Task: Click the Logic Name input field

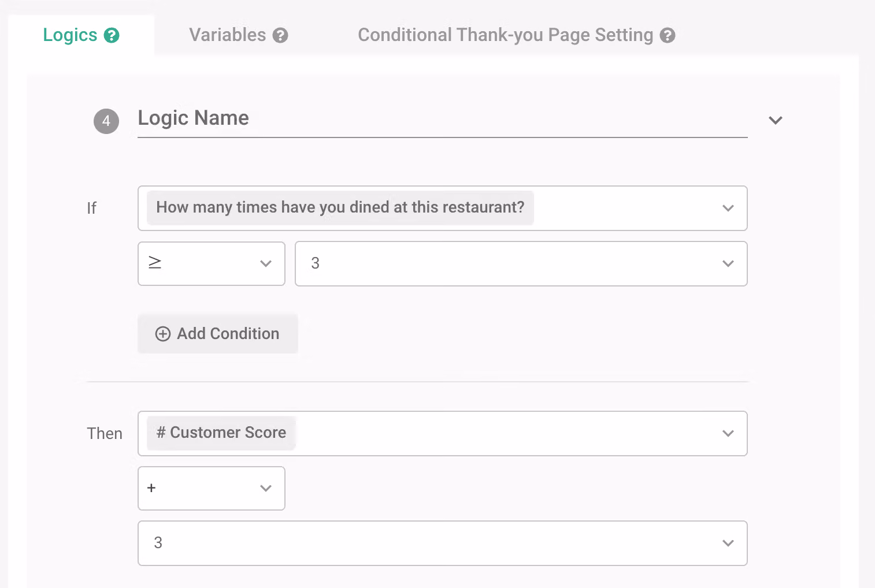Action: click(443, 118)
